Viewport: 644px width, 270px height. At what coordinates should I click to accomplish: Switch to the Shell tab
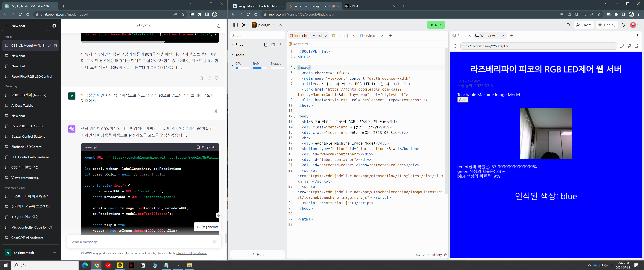[x=461, y=36]
